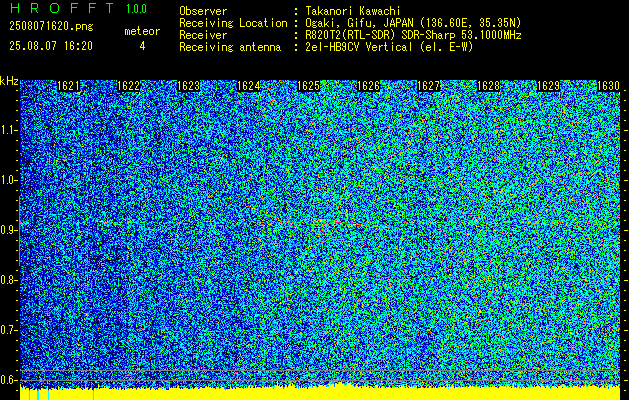Click the 1622 time marker
The height and width of the screenshot is (400, 629).
[x=128, y=86]
